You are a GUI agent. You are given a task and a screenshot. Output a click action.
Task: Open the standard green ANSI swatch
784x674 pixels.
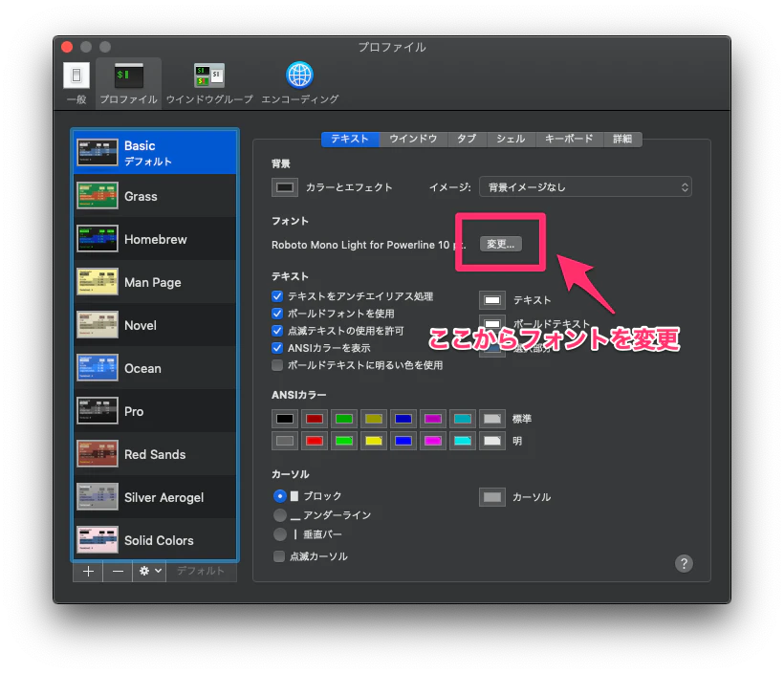point(344,419)
